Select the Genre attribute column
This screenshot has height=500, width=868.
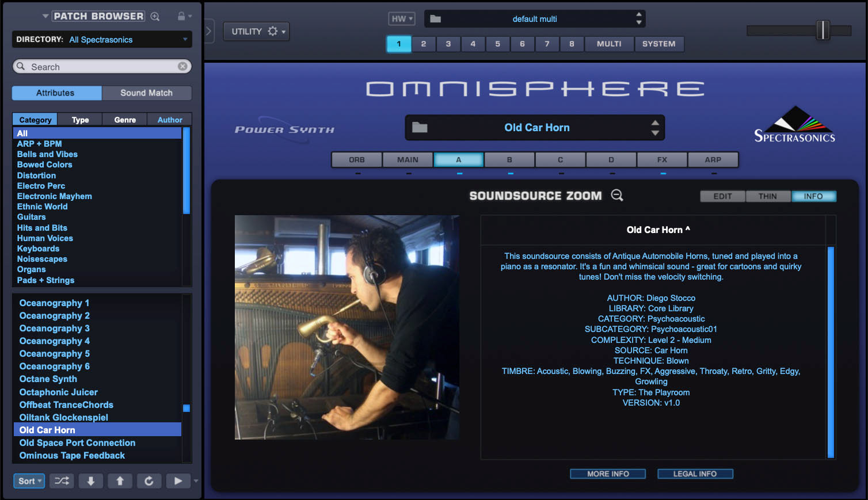(125, 120)
